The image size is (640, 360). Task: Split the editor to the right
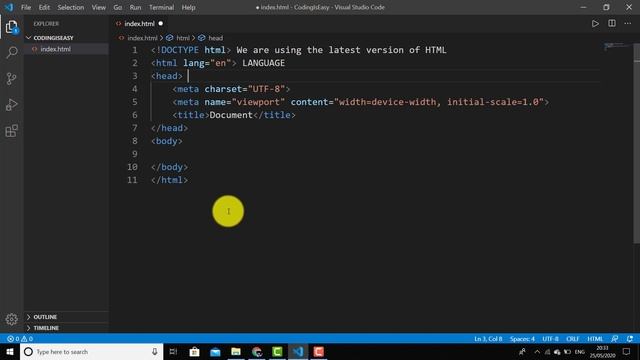(611, 24)
